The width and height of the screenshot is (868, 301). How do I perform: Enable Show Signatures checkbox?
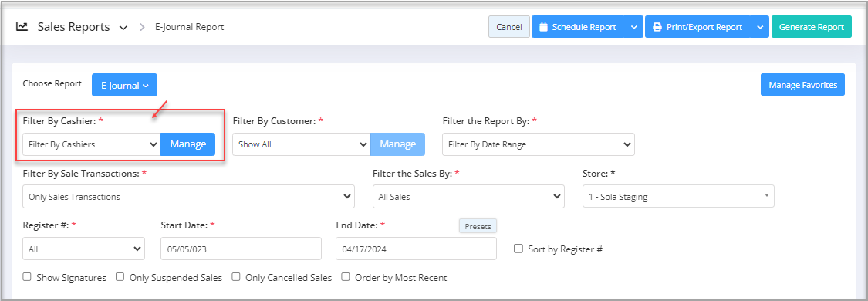[27, 277]
